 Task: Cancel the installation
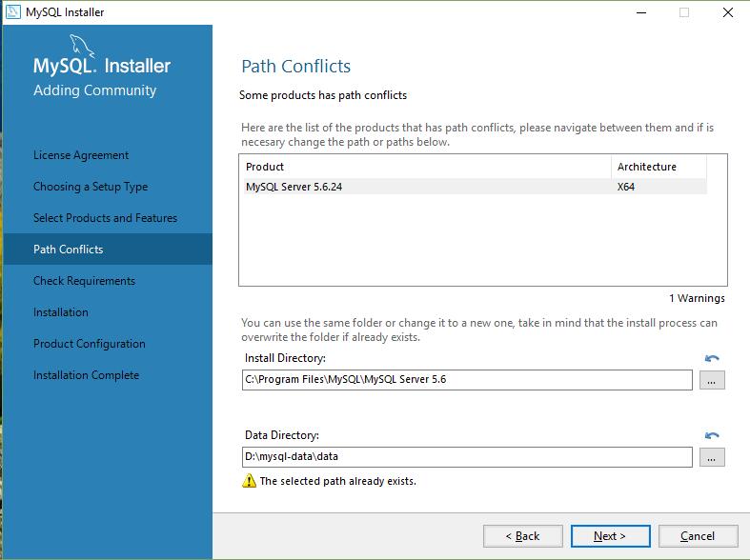698,536
